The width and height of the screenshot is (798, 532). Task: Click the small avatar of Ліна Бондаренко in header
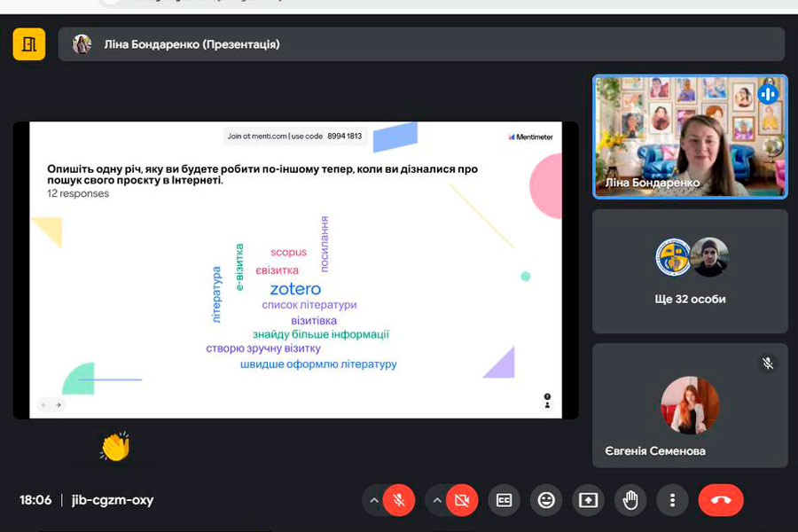coord(82,44)
